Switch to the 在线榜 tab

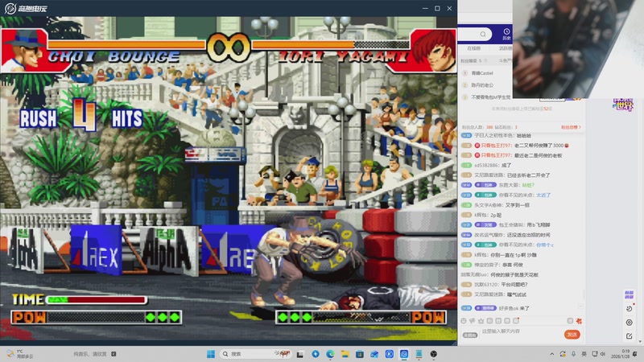click(473, 48)
